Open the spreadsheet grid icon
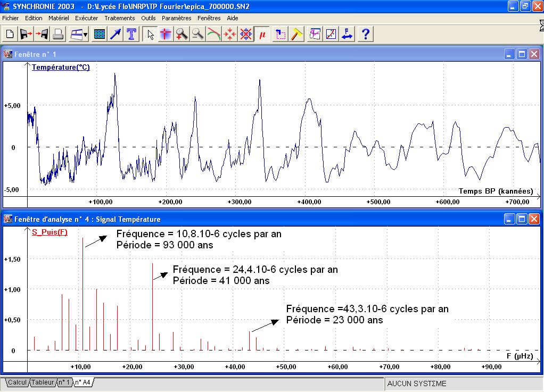This screenshot has height=392, width=544. pos(99,34)
